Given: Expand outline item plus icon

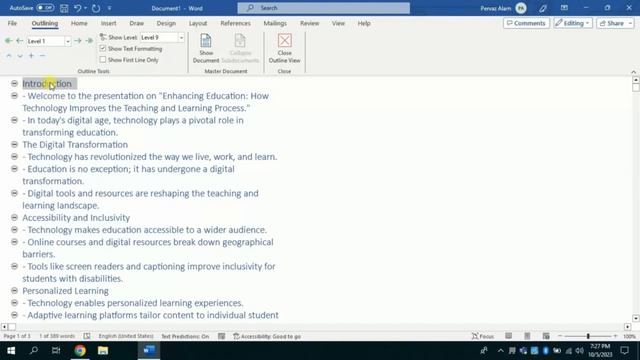Looking at the screenshot, I should click(31, 56).
